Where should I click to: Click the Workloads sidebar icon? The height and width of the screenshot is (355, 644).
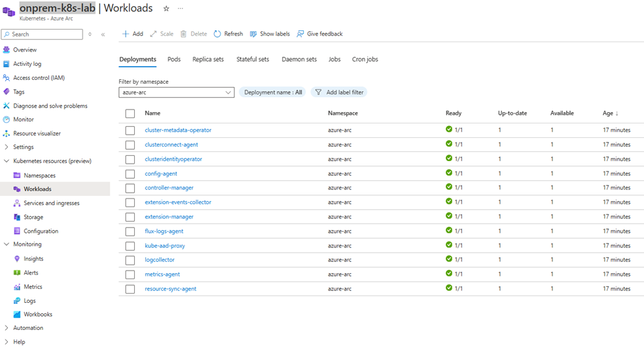pos(17,189)
